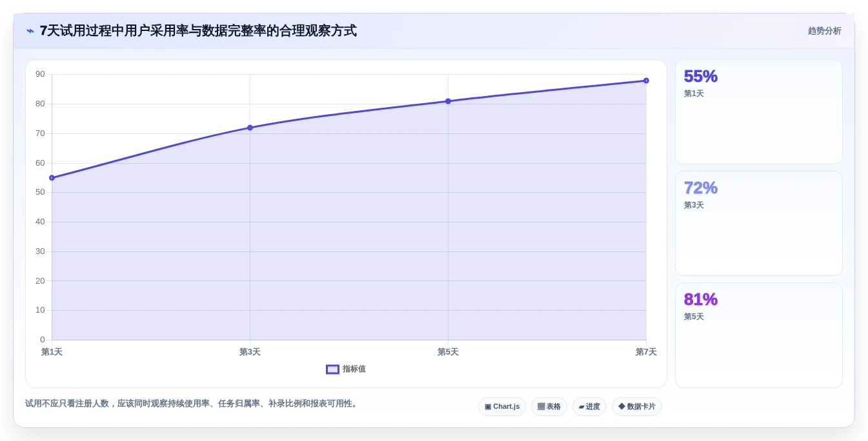Click the 第7天 x-axis label

coord(646,352)
